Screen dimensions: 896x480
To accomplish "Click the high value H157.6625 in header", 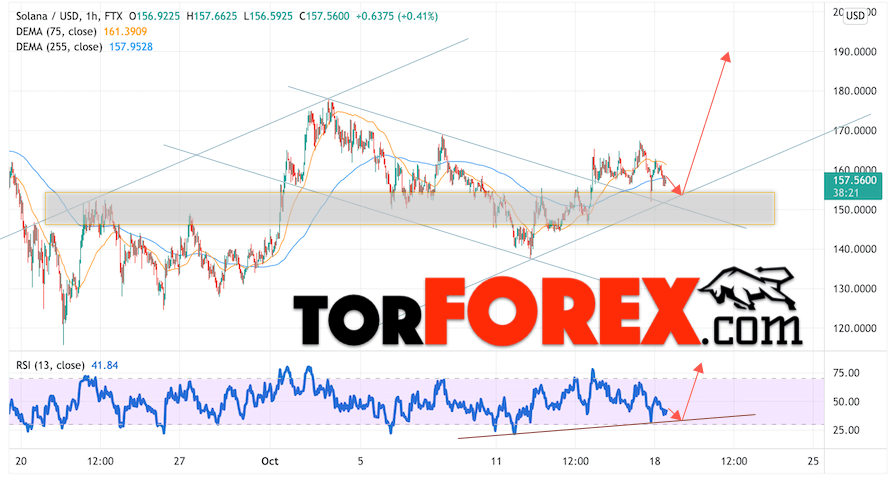I will click(213, 17).
